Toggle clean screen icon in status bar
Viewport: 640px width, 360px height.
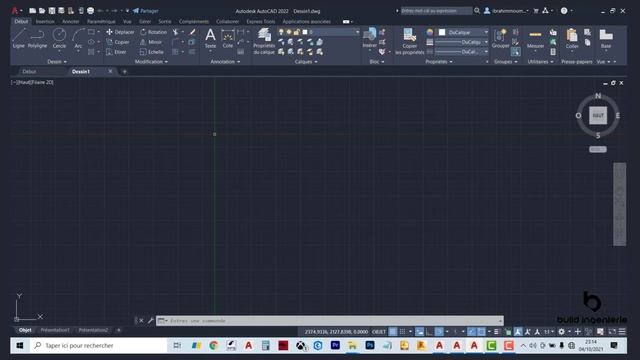tap(612, 332)
